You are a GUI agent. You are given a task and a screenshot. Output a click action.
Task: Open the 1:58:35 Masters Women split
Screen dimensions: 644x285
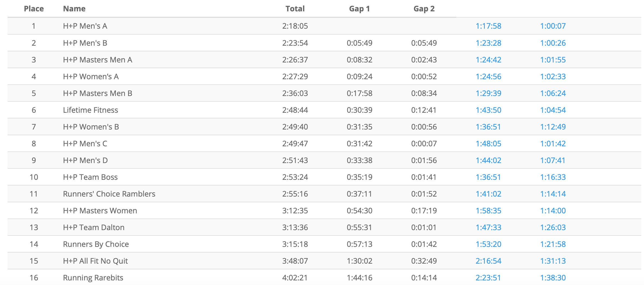[x=488, y=211]
